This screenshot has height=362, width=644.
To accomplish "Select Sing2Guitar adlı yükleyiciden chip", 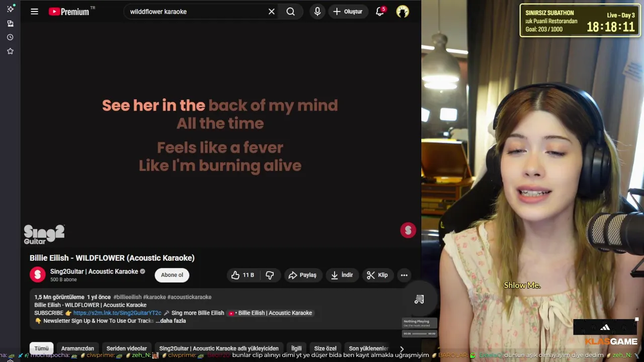I will (219, 348).
